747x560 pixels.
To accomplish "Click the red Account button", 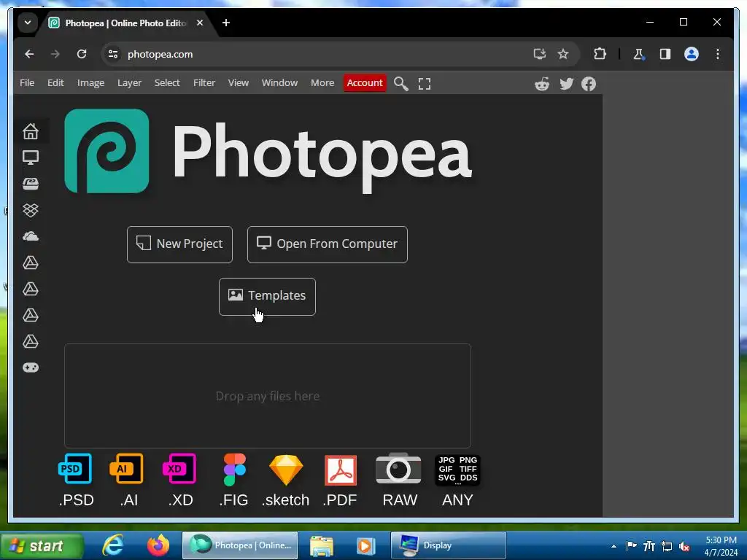I will [365, 83].
